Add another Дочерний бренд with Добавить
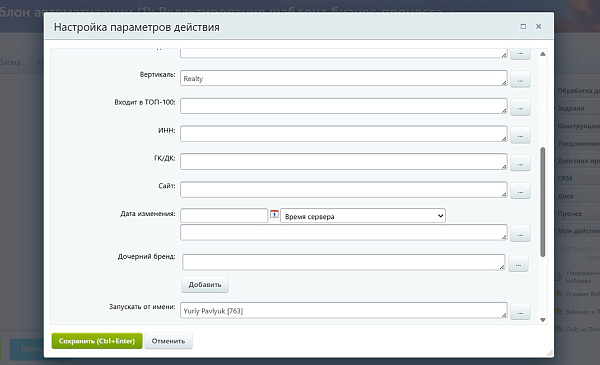600x365 pixels. pos(205,284)
